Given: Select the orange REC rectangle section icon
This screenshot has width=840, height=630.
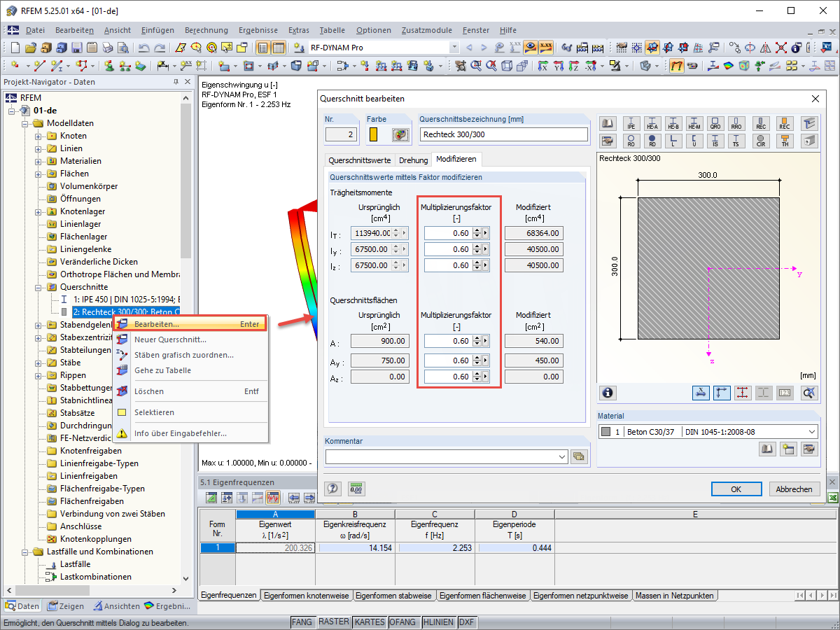Looking at the screenshot, I should pos(785,124).
